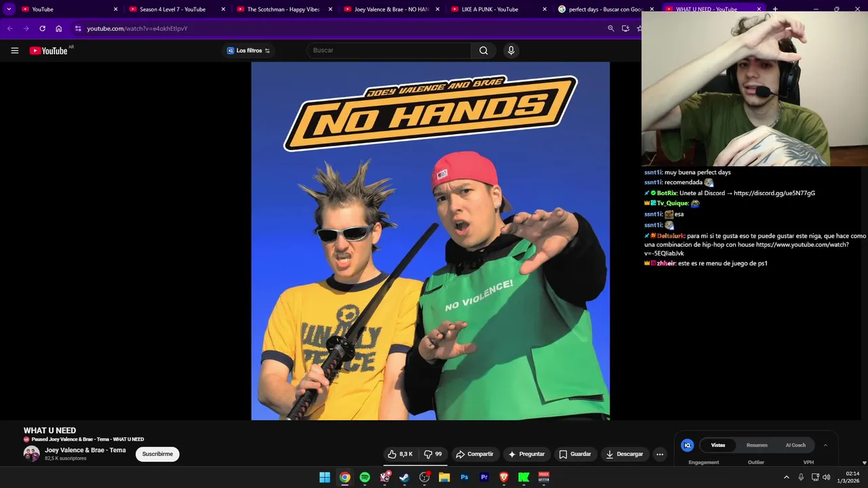Go forward in browser history

click(x=26, y=28)
